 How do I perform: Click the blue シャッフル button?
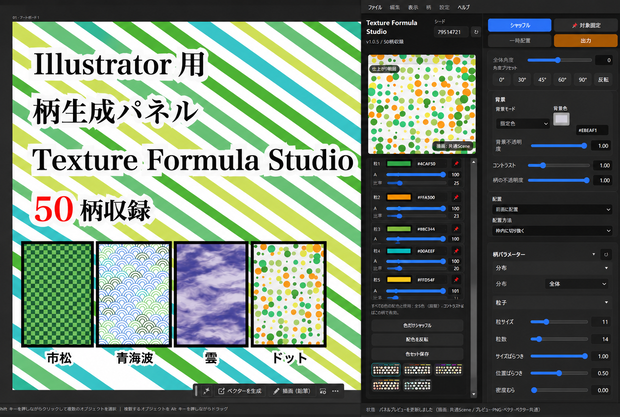tap(520, 25)
